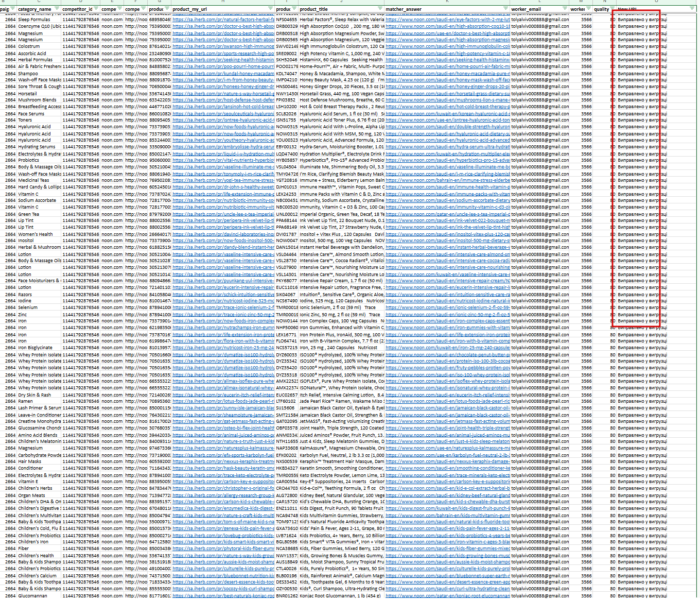Select the Dry Skin & Rash category cell
This screenshot has height=600, width=700.
(x=39, y=395)
